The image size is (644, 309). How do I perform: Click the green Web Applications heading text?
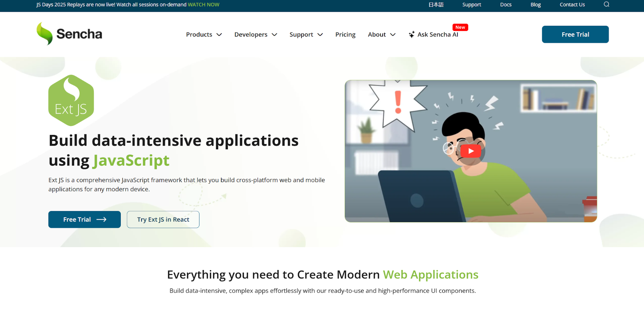coord(430,275)
